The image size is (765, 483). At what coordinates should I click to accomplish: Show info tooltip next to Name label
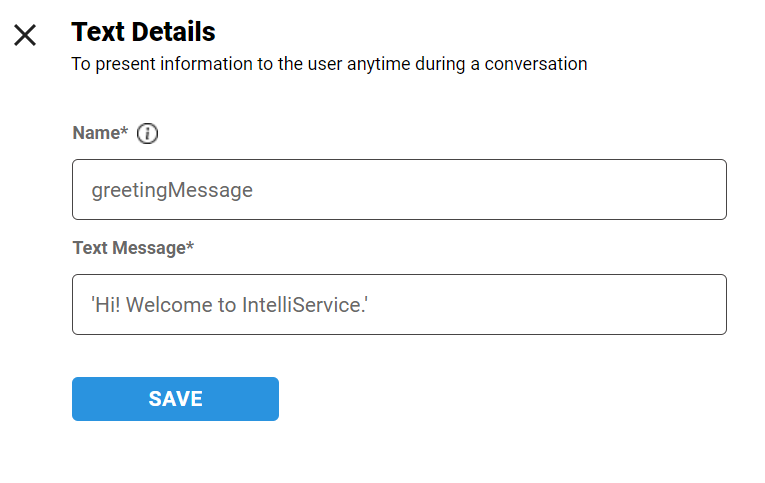click(148, 133)
